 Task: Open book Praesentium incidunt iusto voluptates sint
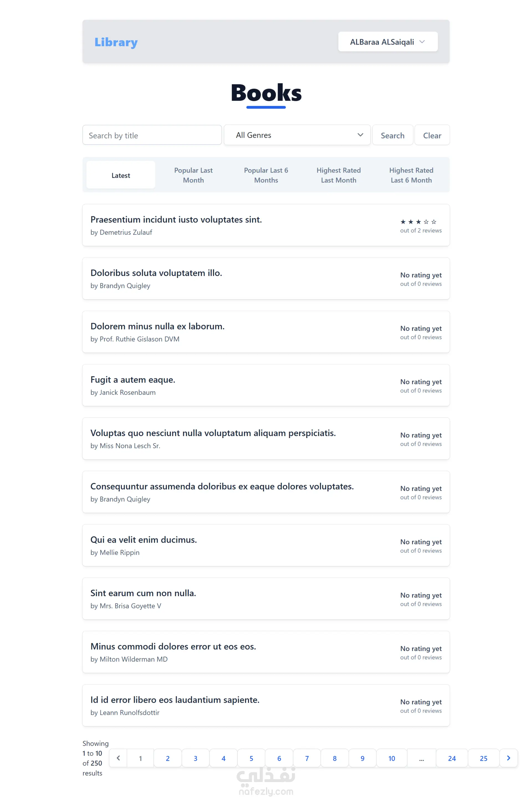pos(176,220)
